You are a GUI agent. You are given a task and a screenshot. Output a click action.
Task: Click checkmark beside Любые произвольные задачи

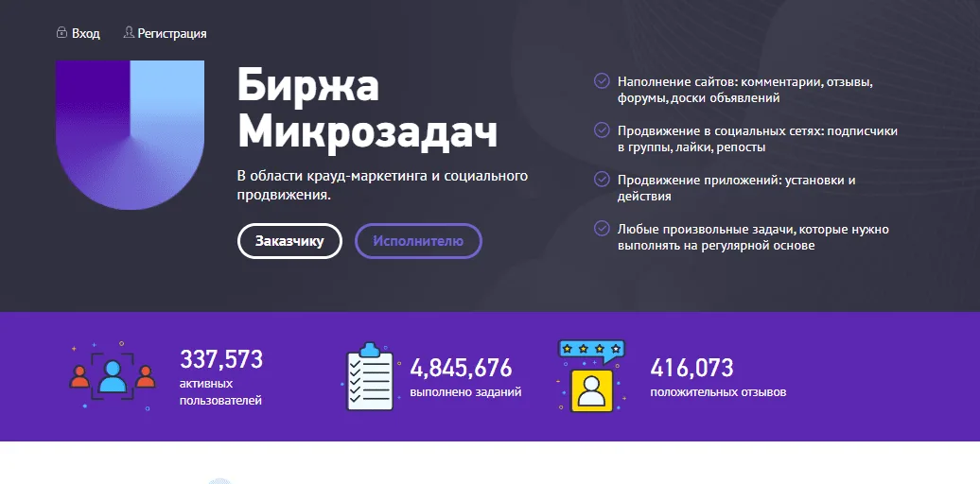pos(601,228)
